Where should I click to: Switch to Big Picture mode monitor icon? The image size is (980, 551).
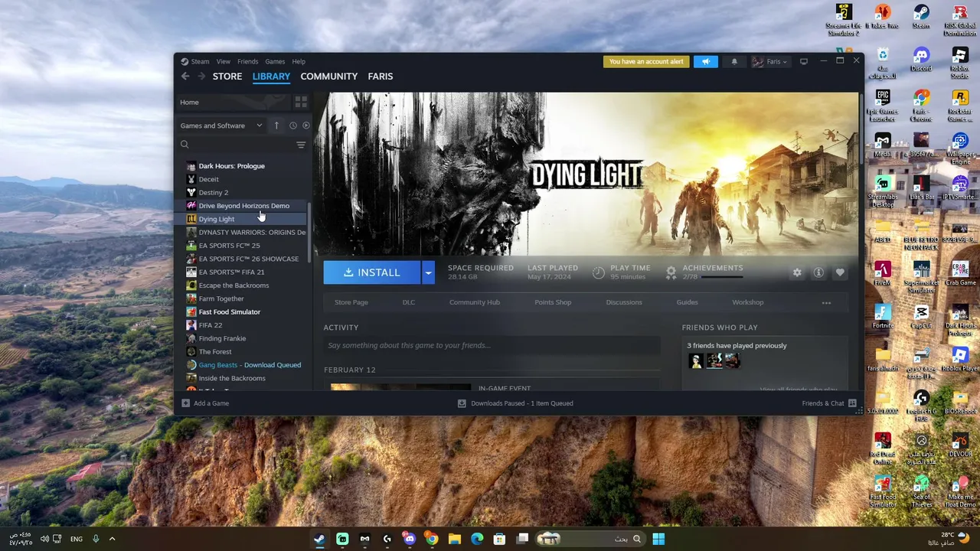[x=803, y=61]
